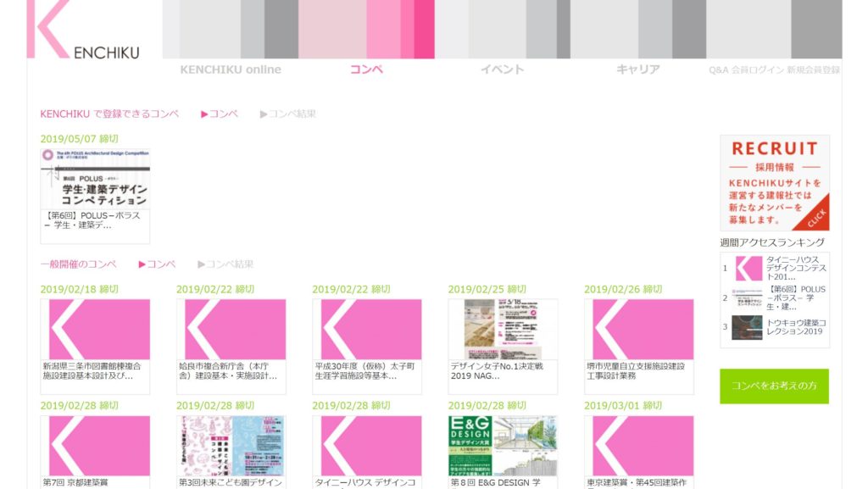Open 堺市児童自立支援施設 competition pink thumbnail

point(638,330)
